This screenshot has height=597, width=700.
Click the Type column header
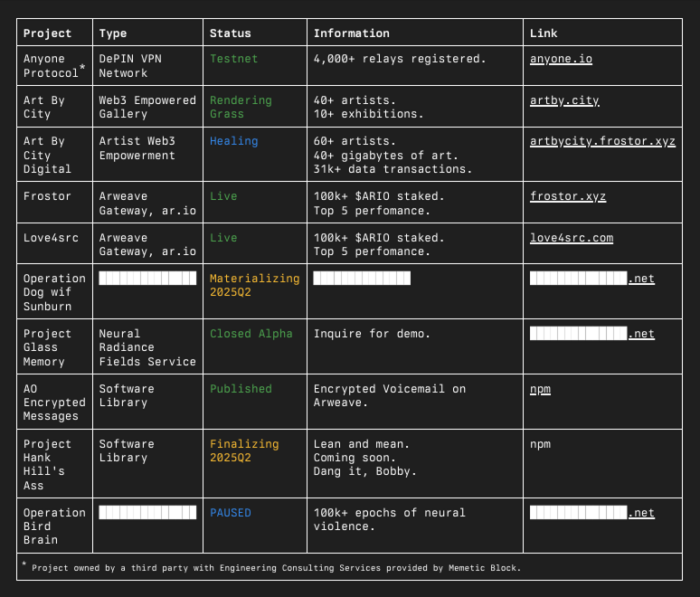click(x=113, y=33)
